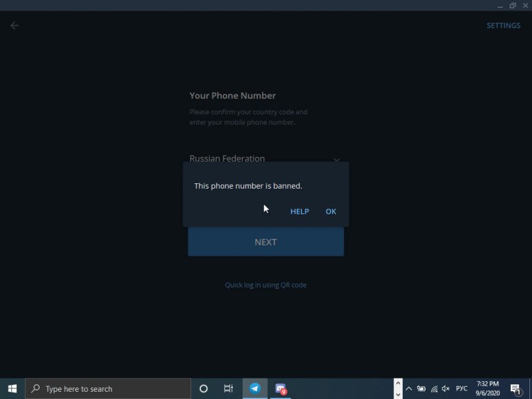Open the Action Center notifications icon
Viewport: 532px width, 399px height.
[x=516, y=389]
